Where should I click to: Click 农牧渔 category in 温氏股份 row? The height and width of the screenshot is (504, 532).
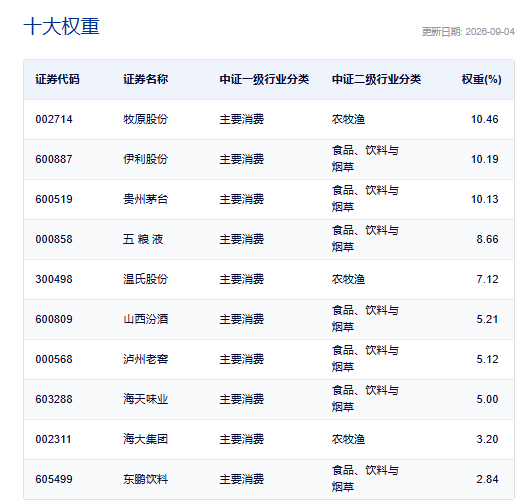[348, 279]
